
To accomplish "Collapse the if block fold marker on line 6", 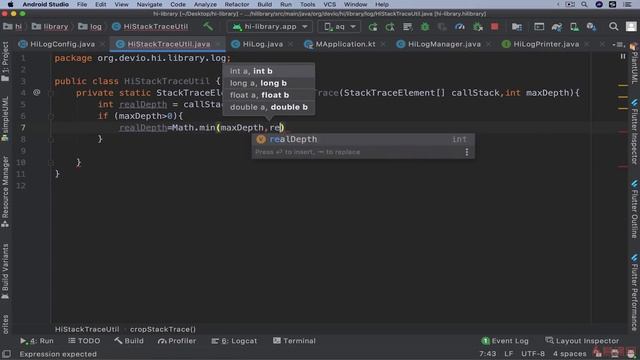I will click(x=51, y=117).
